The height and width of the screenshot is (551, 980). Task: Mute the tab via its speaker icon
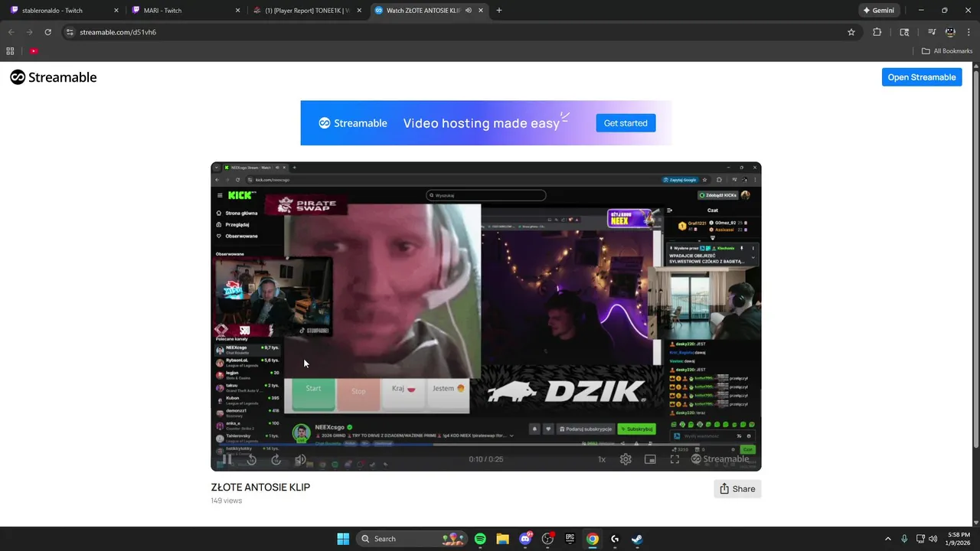[468, 11]
